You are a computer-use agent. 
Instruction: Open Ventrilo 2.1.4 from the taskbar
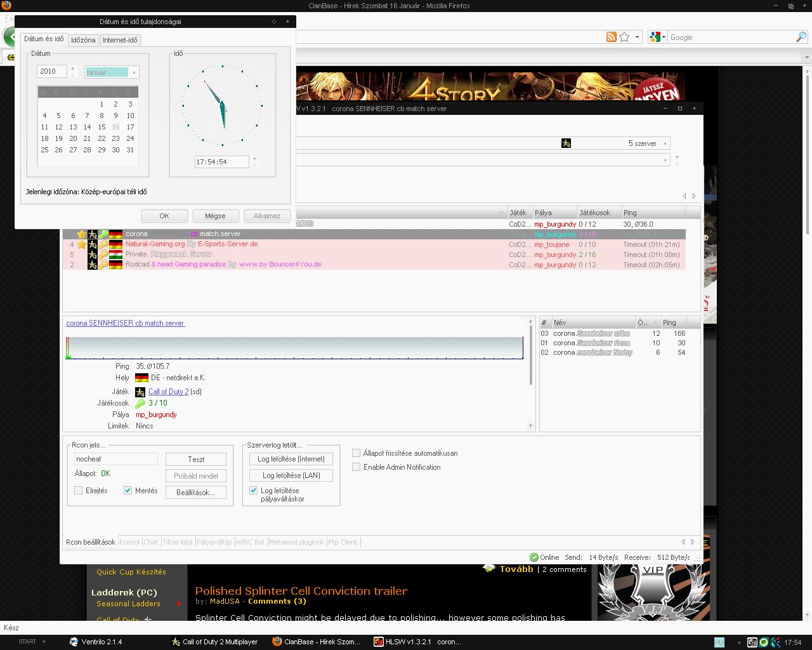[x=95, y=642]
